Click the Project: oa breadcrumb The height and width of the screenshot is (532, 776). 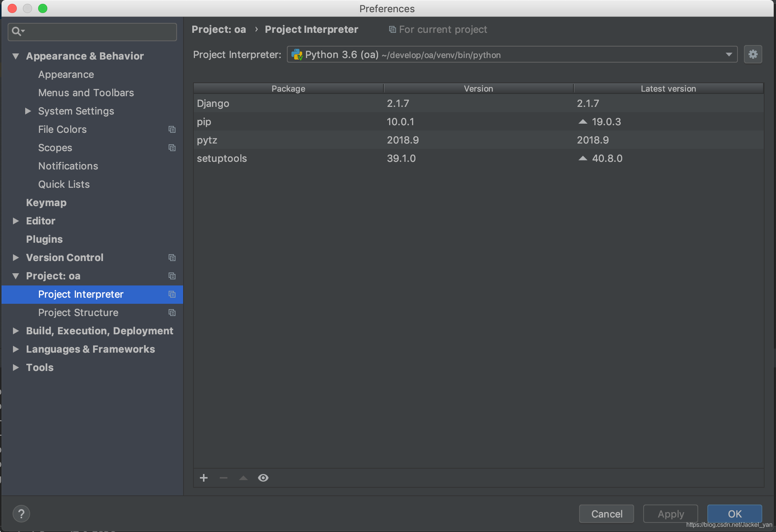tap(219, 29)
